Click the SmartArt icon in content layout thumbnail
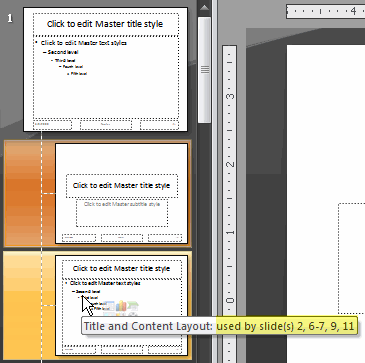The width and height of the screenshot is (365, 363). pos(133,306)
